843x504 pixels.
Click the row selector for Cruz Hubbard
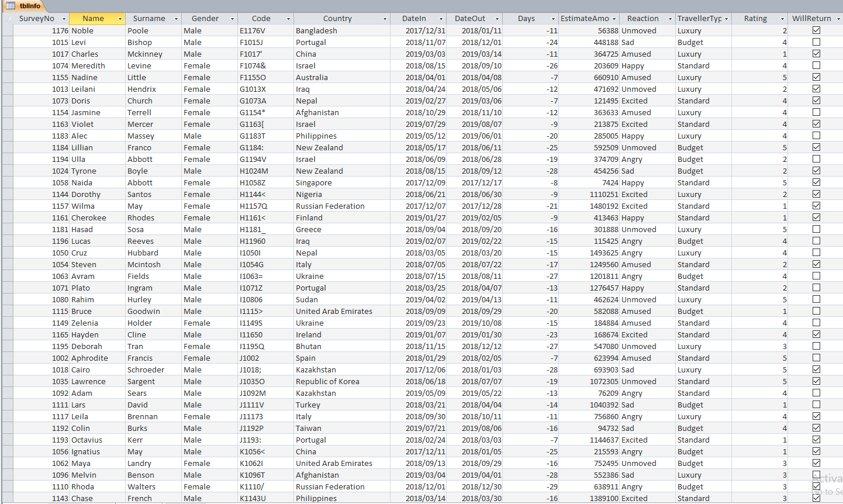7,253
